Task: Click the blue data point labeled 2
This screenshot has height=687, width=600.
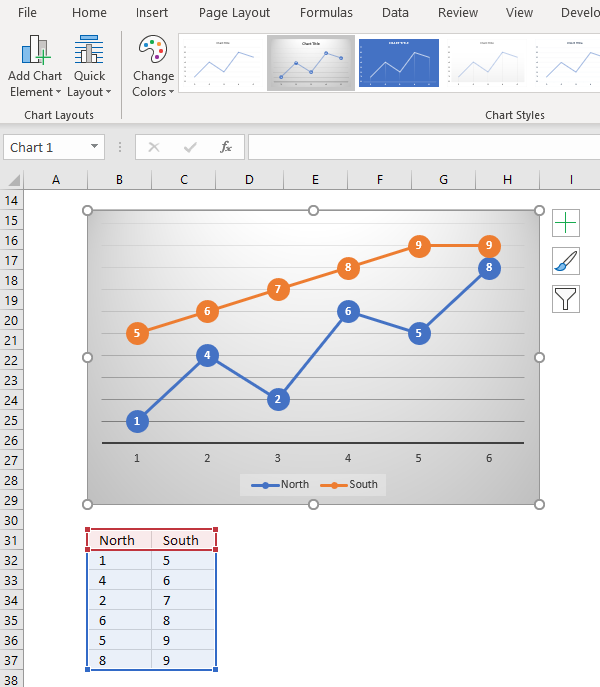Action: pos(278,399)
